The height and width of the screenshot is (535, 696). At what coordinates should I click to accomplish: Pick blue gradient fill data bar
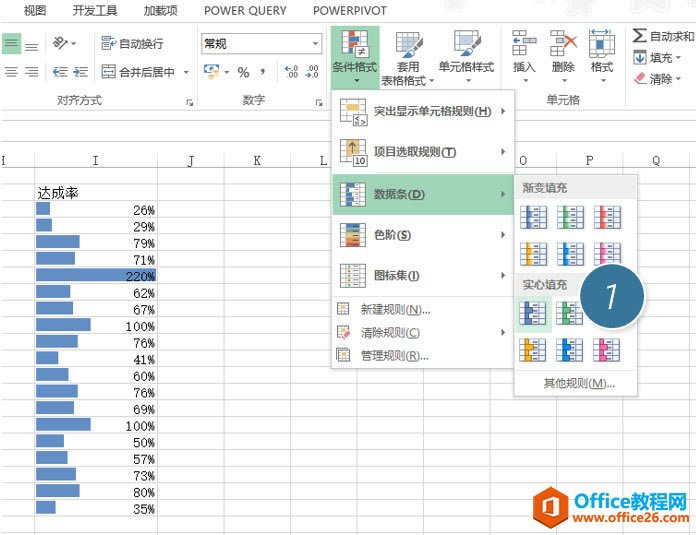point(533,217)
